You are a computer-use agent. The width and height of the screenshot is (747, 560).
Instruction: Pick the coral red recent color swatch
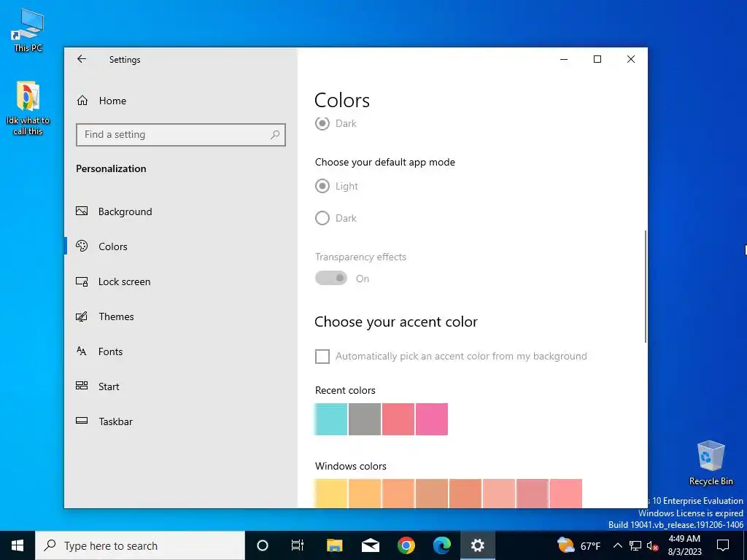point(398,419)
